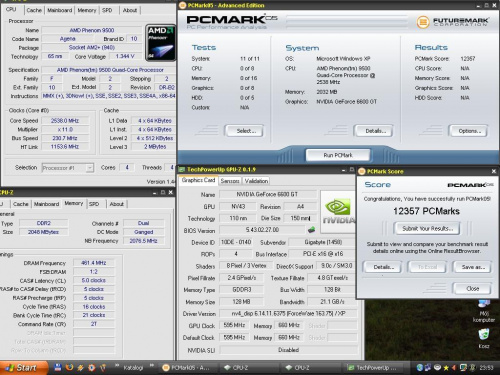Viewport: 500px width, 375px height.
Task: Open the About tab in top CPU-Z
Action: click(x=130, y=10)
